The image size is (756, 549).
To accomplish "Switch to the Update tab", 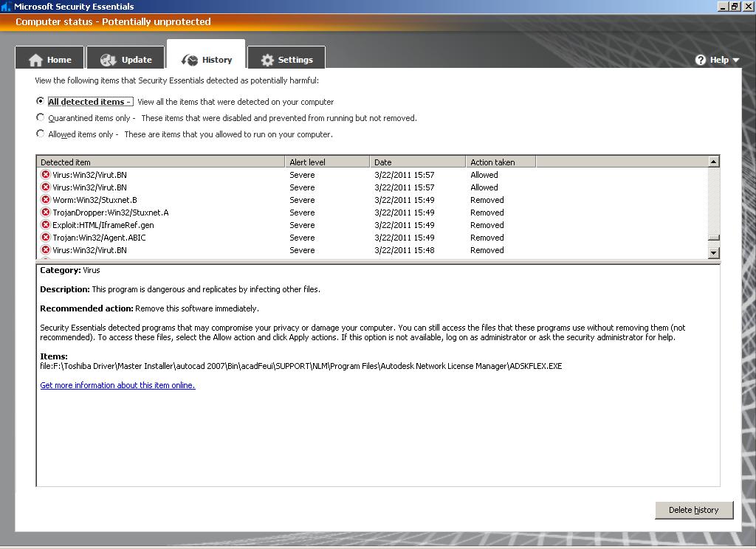I will tap(126, 58).
